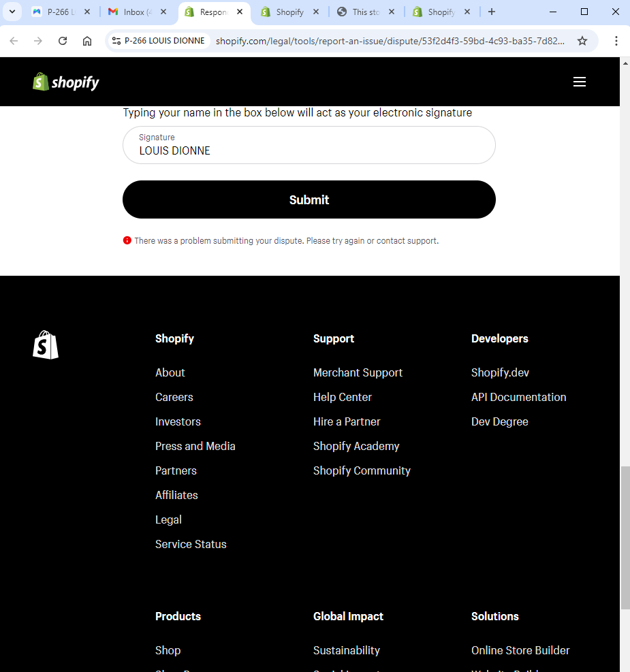Go to the browser home page

coord(87,41)
